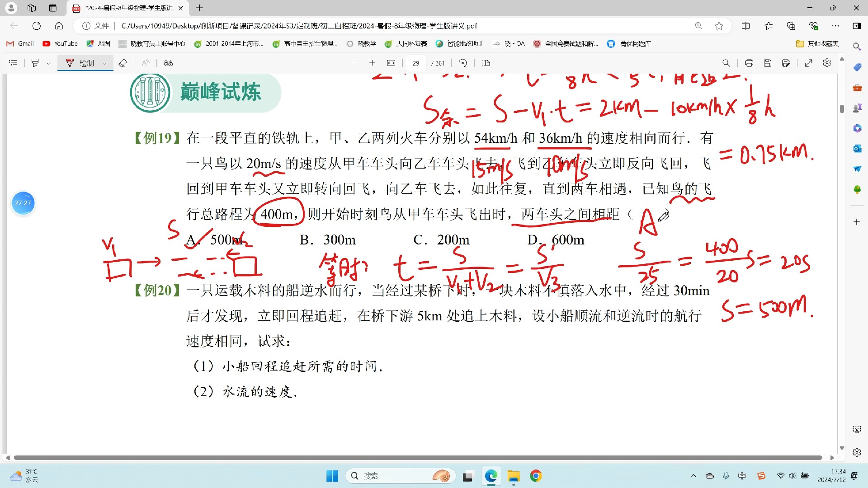Viewport: 868px width, 488px height.
Task: Open the PDF table of contents panel
Action: click(x=13, y=63)
